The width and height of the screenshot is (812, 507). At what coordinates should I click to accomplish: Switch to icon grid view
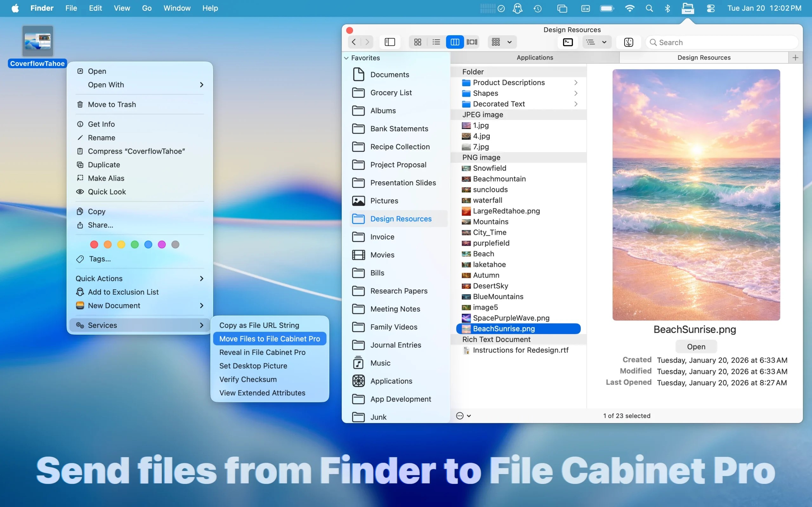coord(417,42)
